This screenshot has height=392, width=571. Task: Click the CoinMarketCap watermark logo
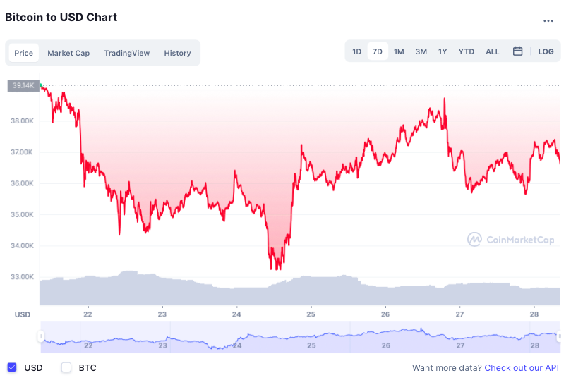click(510, 240)
